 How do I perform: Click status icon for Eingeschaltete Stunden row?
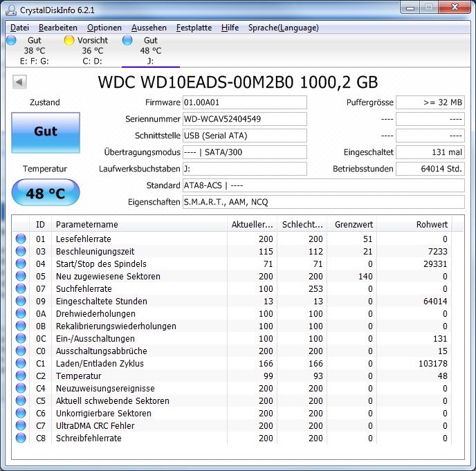click(21, 301)
